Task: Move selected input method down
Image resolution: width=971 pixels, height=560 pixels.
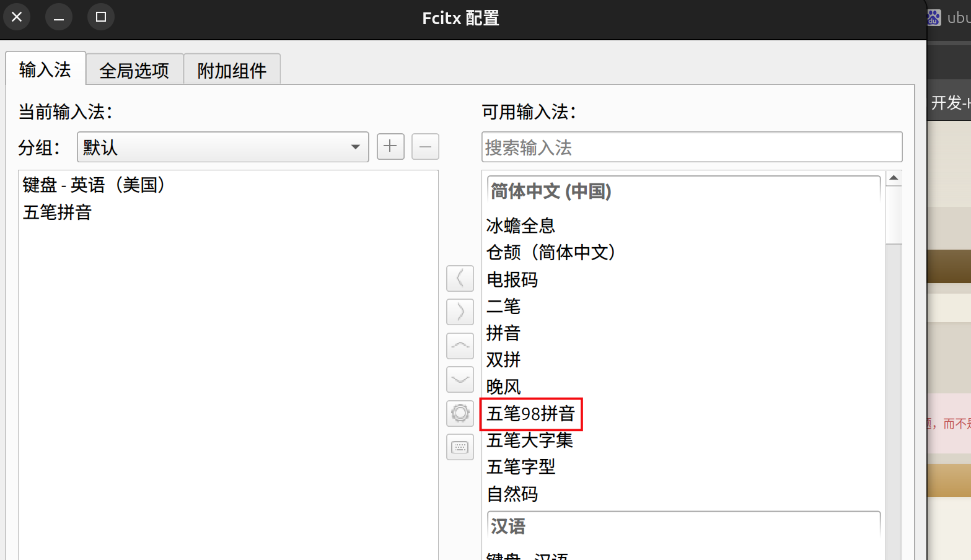Action: point(460,379)
